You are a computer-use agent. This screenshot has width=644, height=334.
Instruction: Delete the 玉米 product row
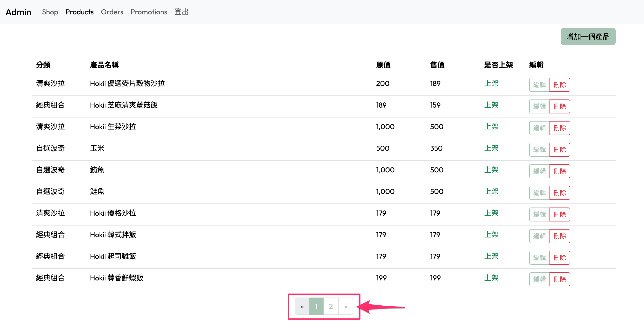(559, 149)
